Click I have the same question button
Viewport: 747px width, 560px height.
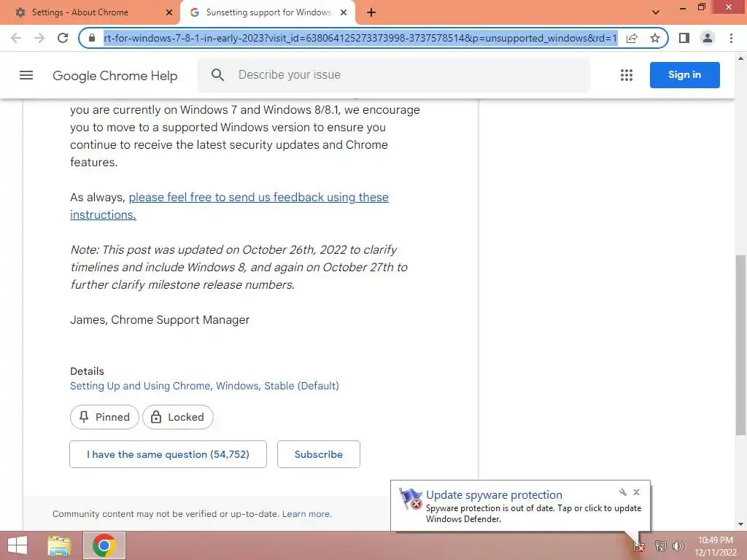pyautogui.click(x=169, y=454)
